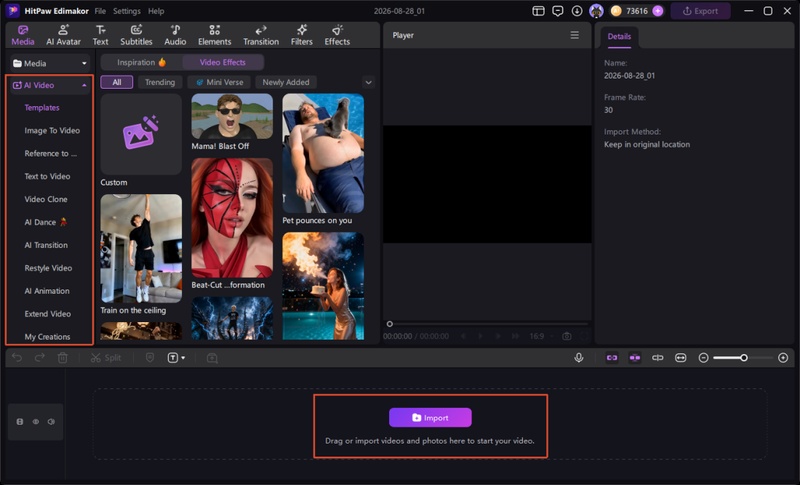
Task: Switch to the Inspiration tab
Action: click(x=141, y=62)
